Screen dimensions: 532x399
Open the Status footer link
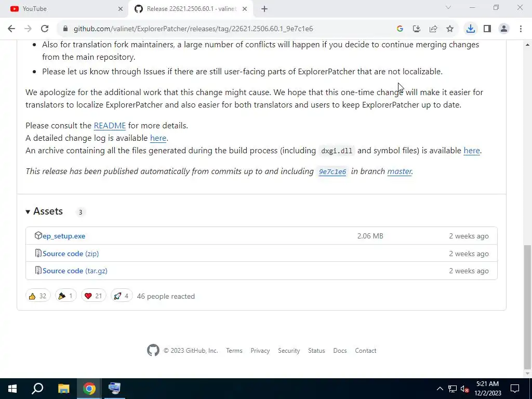point(316,351)
